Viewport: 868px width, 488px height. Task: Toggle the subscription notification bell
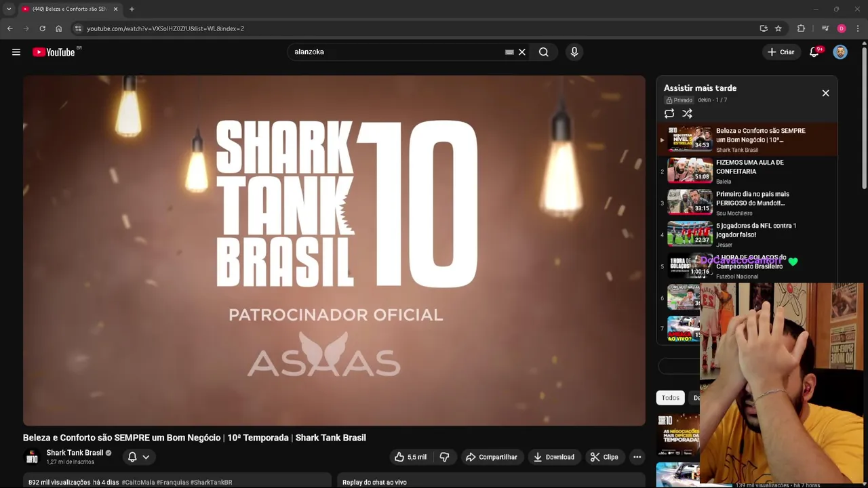point(132,457)
